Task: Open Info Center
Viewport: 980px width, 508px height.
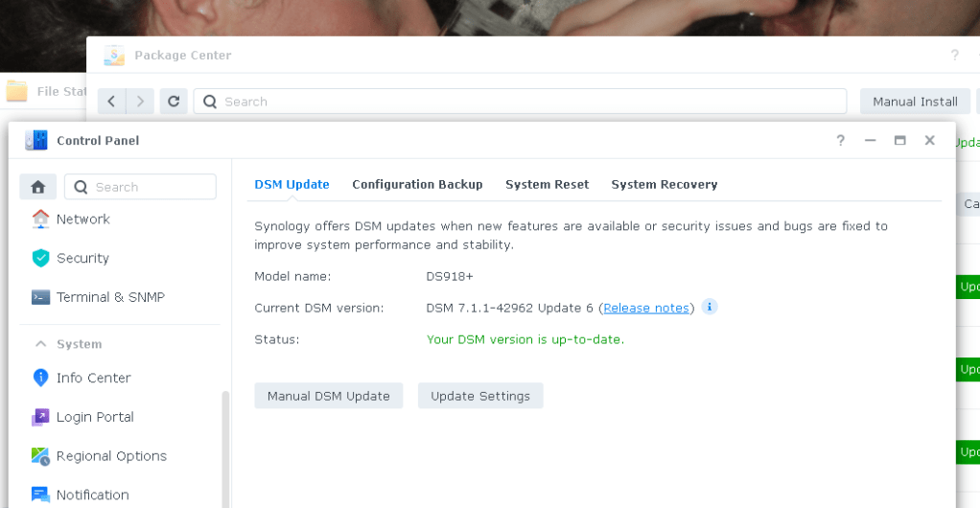Action: tap(81, 378)
